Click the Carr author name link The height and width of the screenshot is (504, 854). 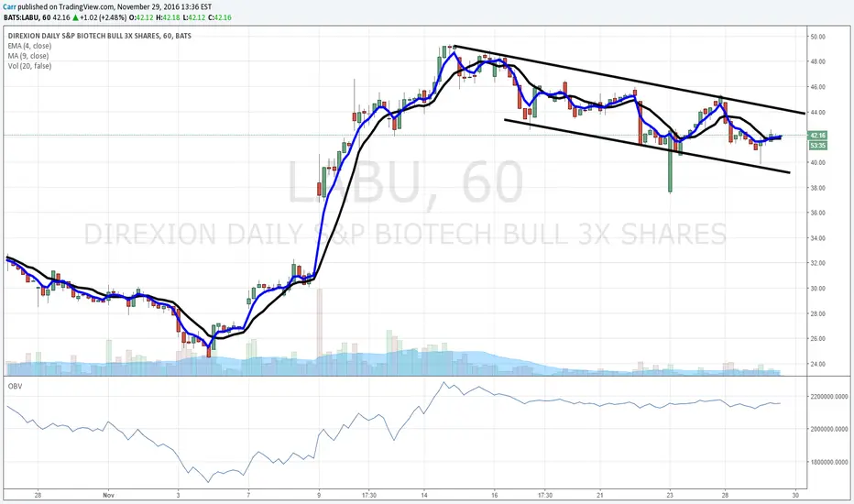(9, 7)
